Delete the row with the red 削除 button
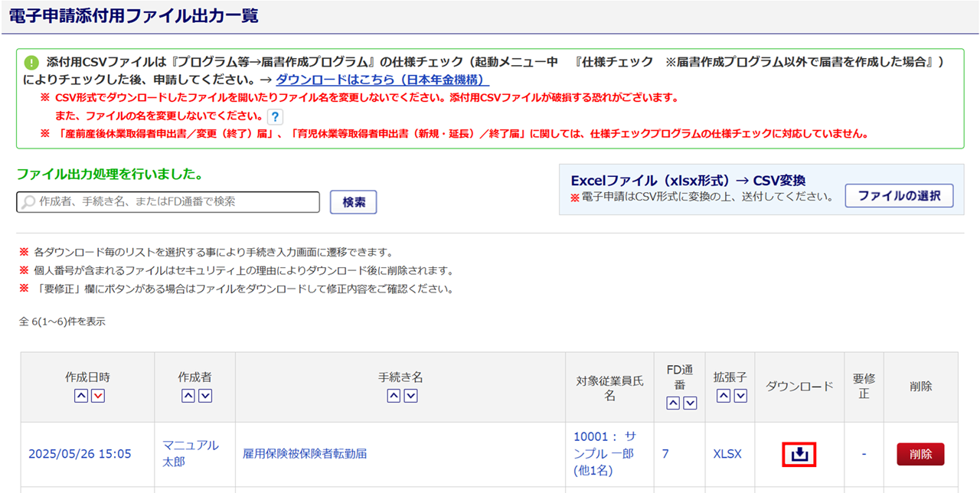The image size is (980, 493). (x=920, y=454)
